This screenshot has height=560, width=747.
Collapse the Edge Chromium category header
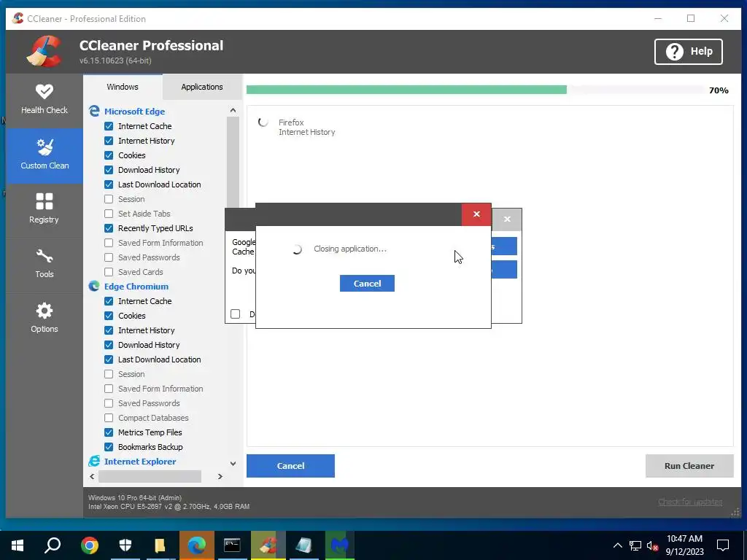[x=136, y=287]
